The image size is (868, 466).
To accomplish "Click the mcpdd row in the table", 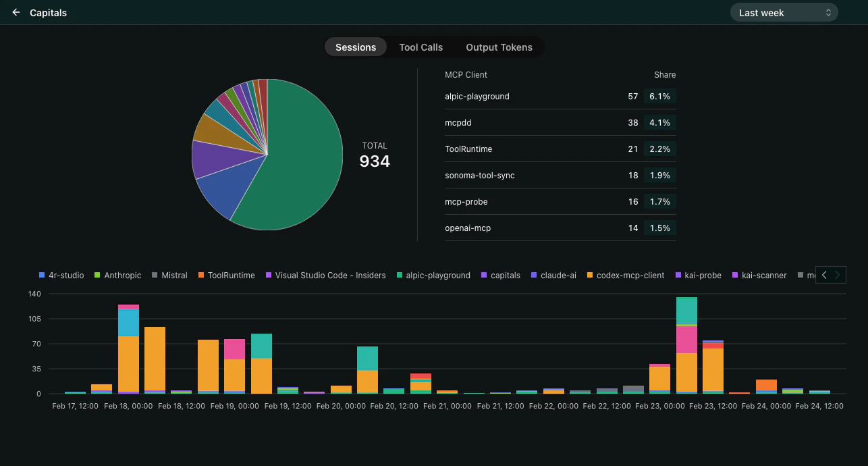I will point(560,122).
